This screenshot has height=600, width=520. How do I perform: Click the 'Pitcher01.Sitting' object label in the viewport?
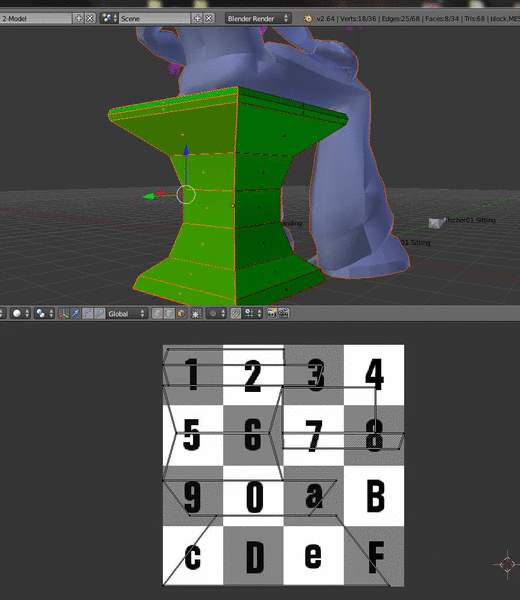[471, 220]
